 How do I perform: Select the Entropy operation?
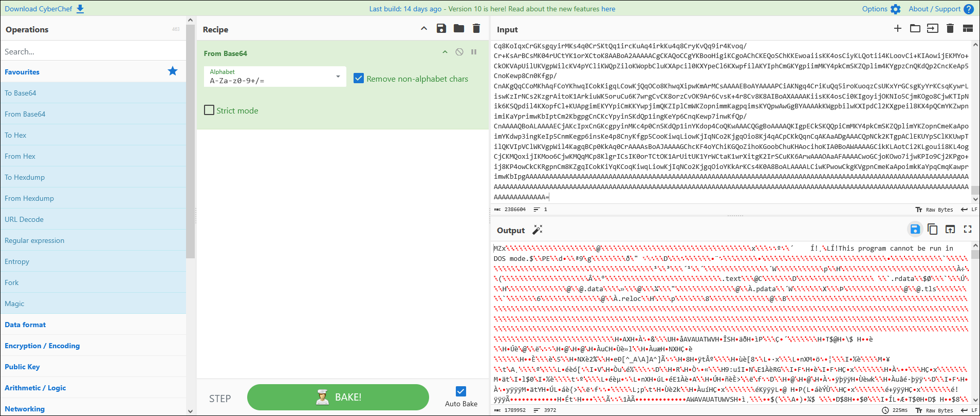point(93,261)
